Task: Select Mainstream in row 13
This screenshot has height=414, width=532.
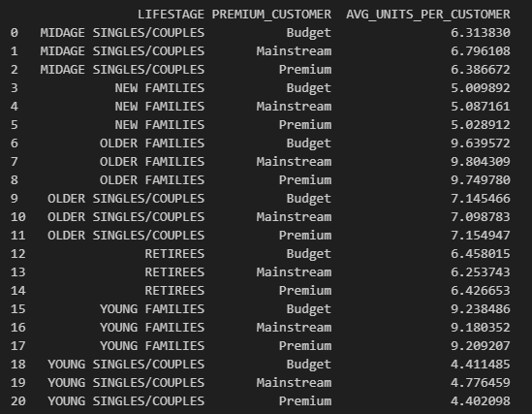Action: click(294, 272)
